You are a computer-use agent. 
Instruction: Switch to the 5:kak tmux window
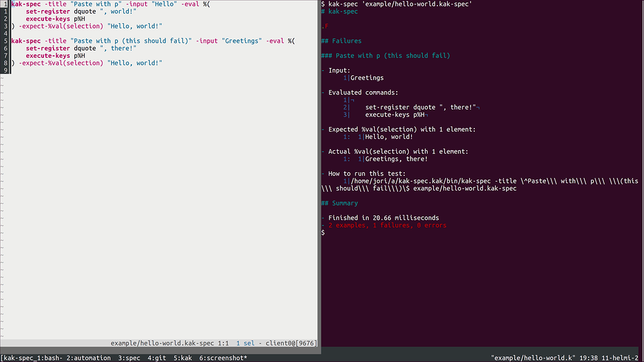182,358
